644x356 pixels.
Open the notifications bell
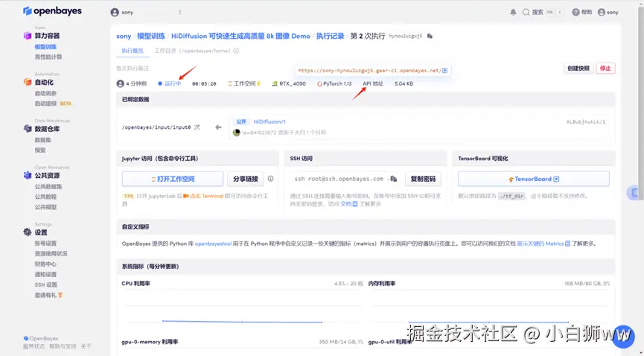(514, 13)
